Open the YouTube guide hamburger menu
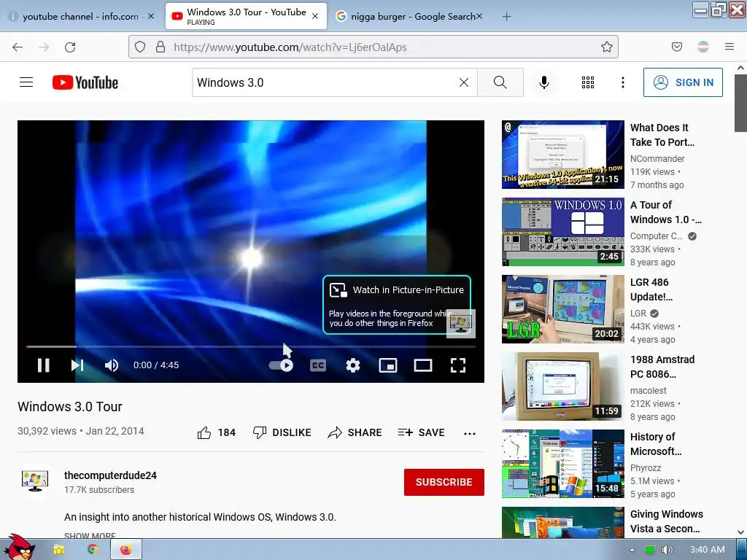Viewport: 747px width, 560px height. pyautogui.click(x=26, y=82)
